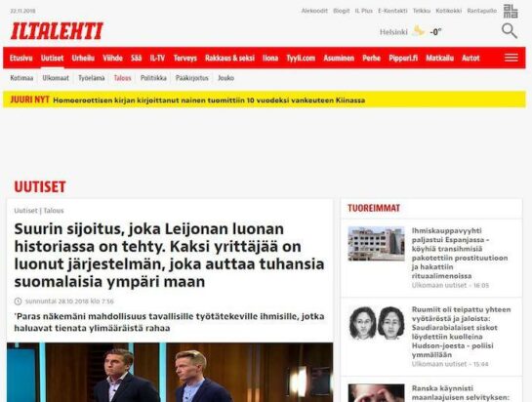Open the Juuri nyt breaking news headline
This screenshot has height=402, width=532.
point(209,100)
